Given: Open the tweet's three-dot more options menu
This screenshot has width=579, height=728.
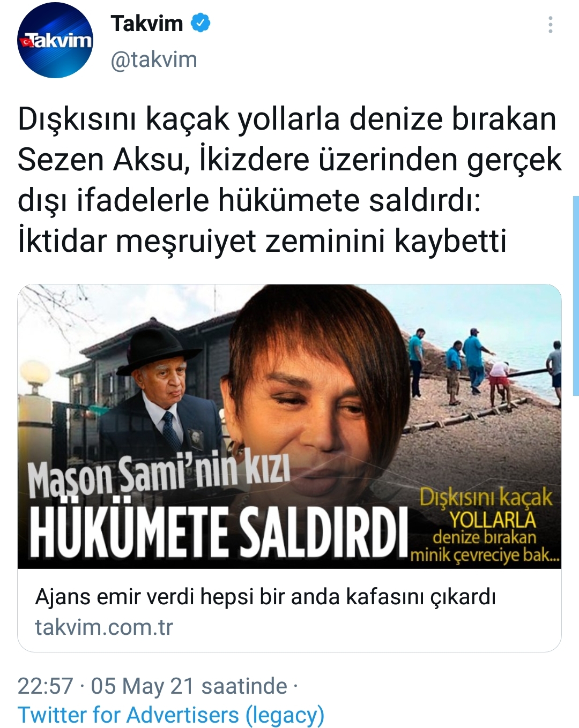Looking at the screenshot, I should [x=550, y=25].
